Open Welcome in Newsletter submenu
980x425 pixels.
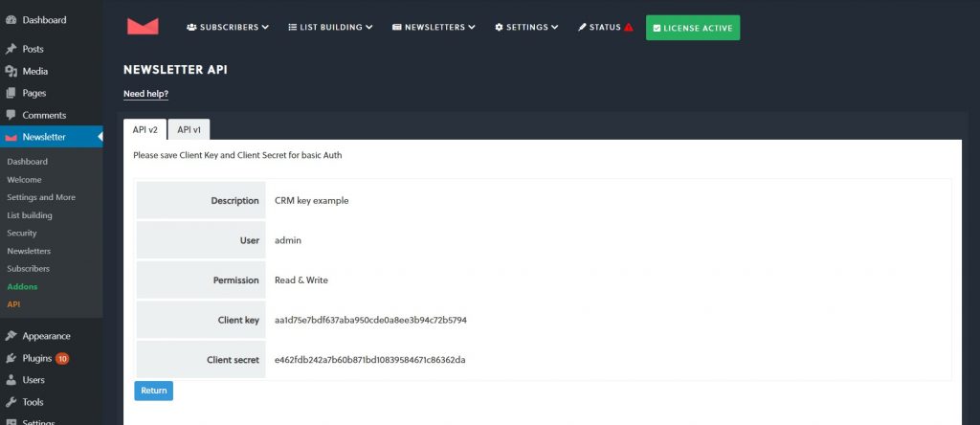tap(24, 179)
